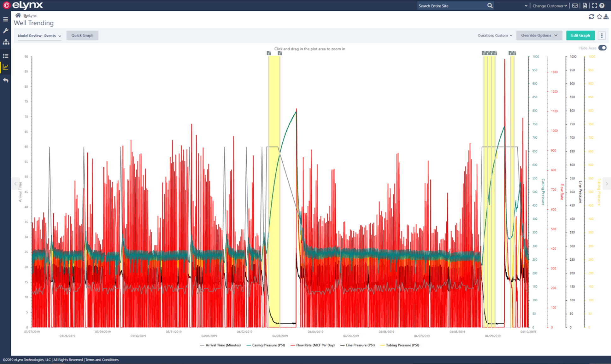The height and width of the screenshot is (364, 611).
Task: Open the Terms and Conditions link
Action: click(102, 360)
